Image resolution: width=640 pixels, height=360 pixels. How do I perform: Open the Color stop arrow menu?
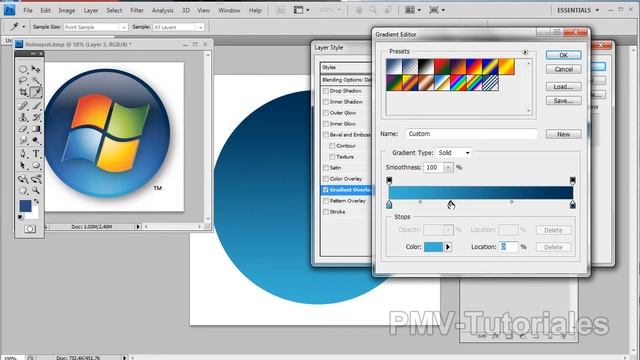point(448,247)
